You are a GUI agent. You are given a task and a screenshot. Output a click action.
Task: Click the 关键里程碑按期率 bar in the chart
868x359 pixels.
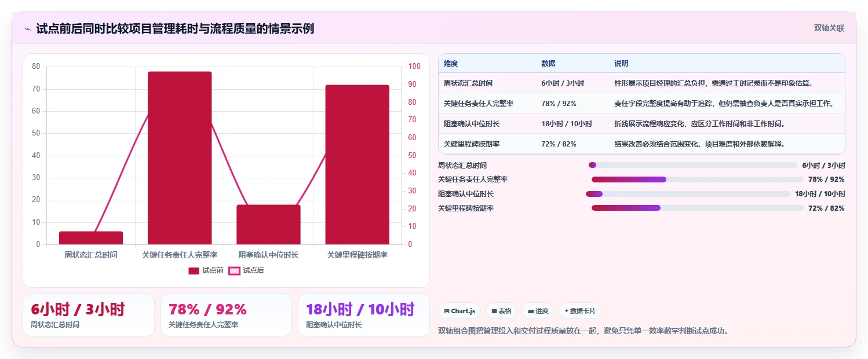357,164
